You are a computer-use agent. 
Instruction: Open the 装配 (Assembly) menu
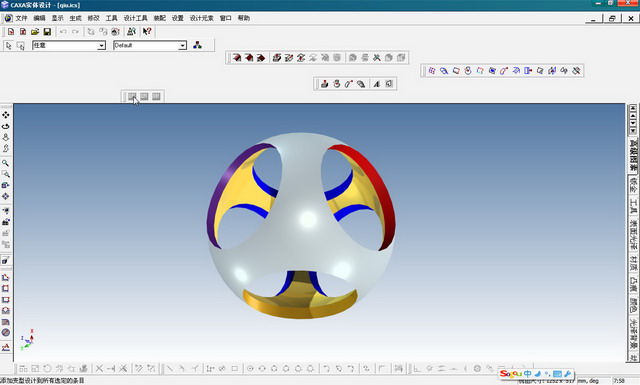pos(159,18)
